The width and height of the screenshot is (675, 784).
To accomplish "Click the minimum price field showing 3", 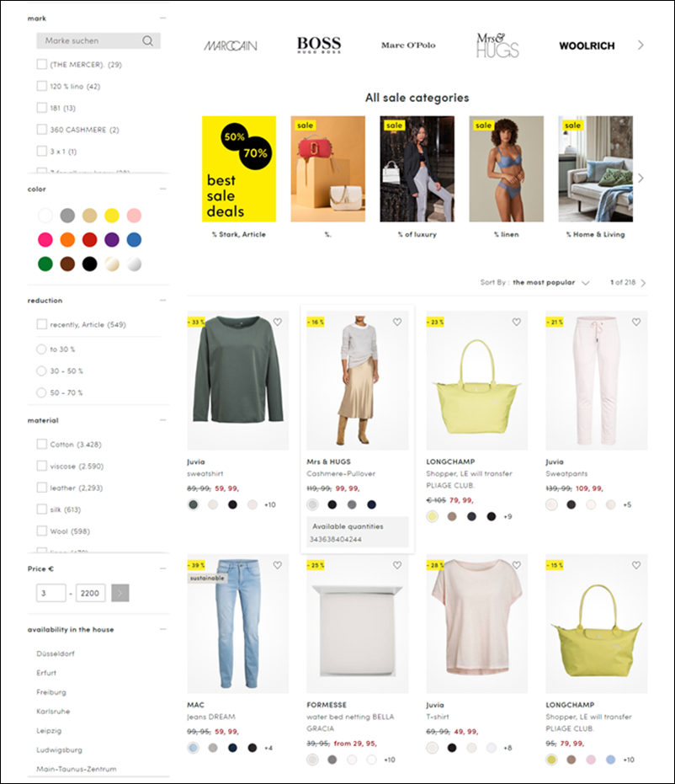I will [51, 593].
